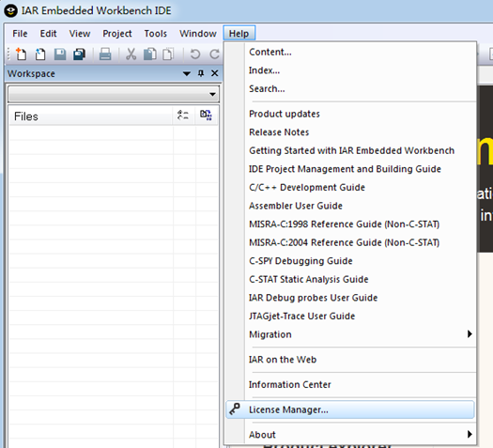This screenshot has height=448, width=493.
Task: Click the Cut scissors icon
Action: tap(131, 54)
